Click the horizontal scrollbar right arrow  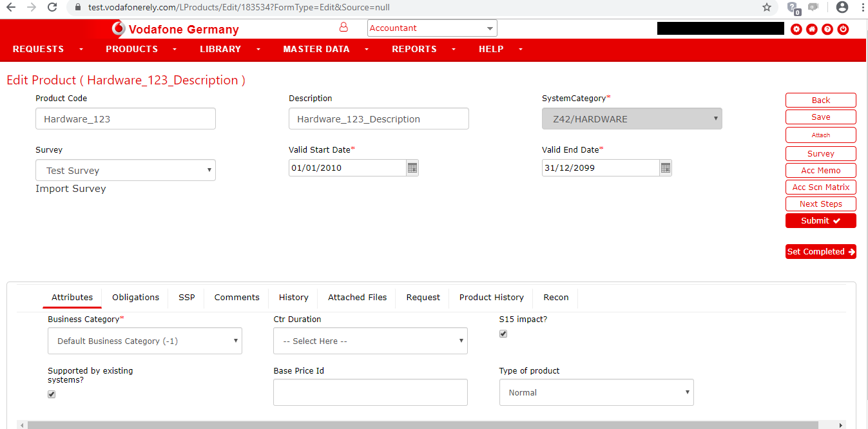pyautogui.click(x=840, y=425)
